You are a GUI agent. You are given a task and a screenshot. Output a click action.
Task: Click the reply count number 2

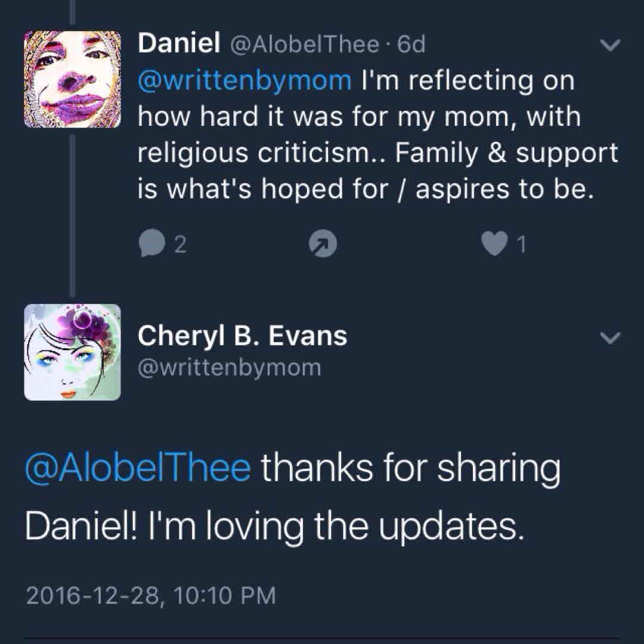tap(179, 245)
